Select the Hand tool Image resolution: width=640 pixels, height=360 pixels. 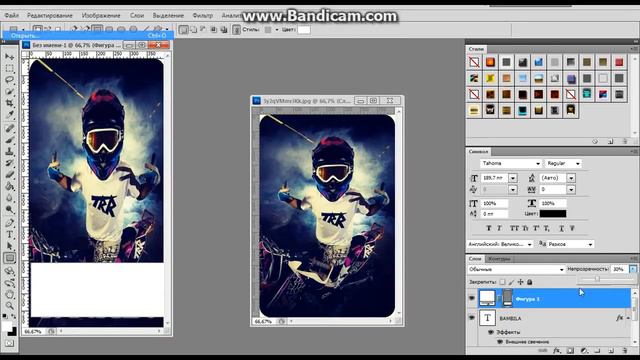pos(9,294)
